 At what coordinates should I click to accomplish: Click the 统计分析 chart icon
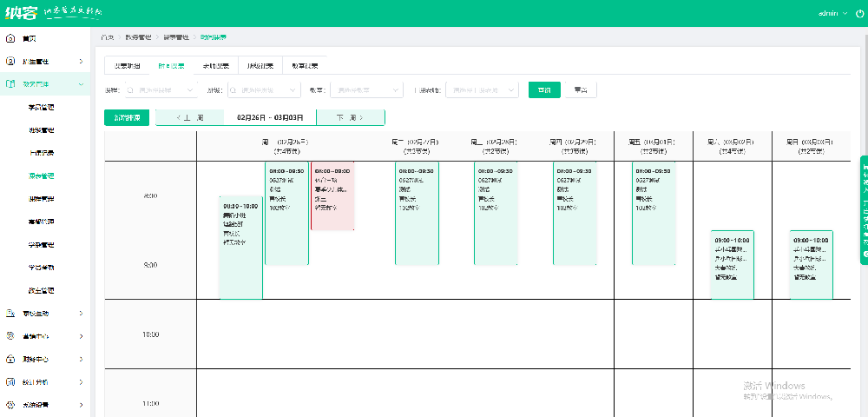pyautogui.click(x=10, y=382)
